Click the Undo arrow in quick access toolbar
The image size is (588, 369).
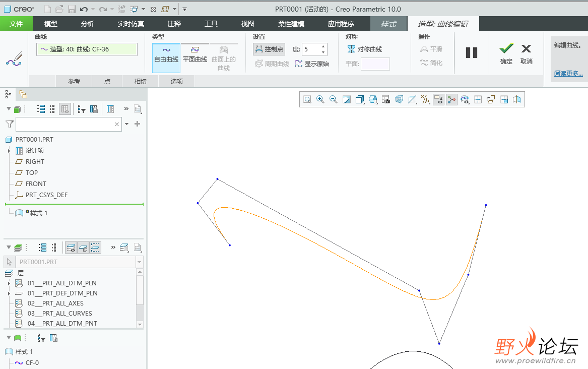tap(84, 9)
